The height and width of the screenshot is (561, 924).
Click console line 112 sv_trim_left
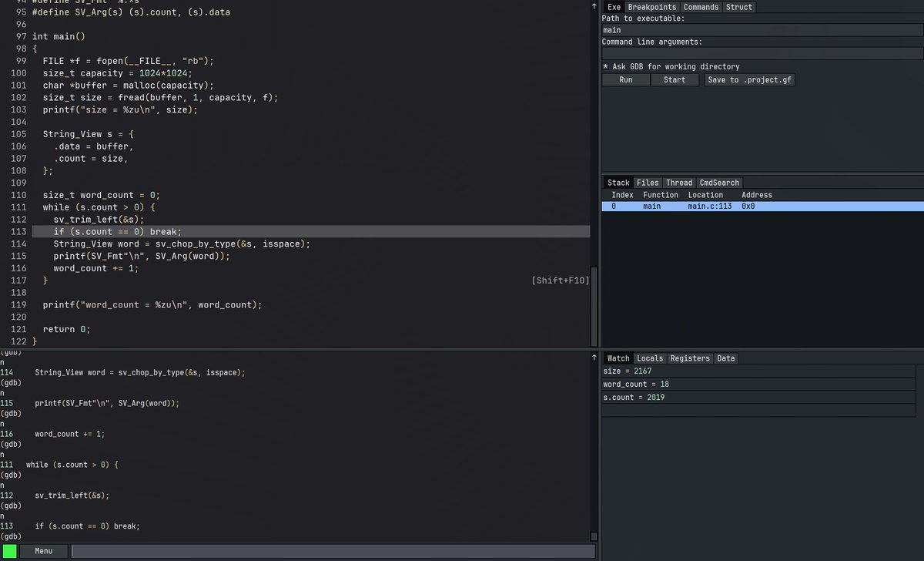pos(72,495)
